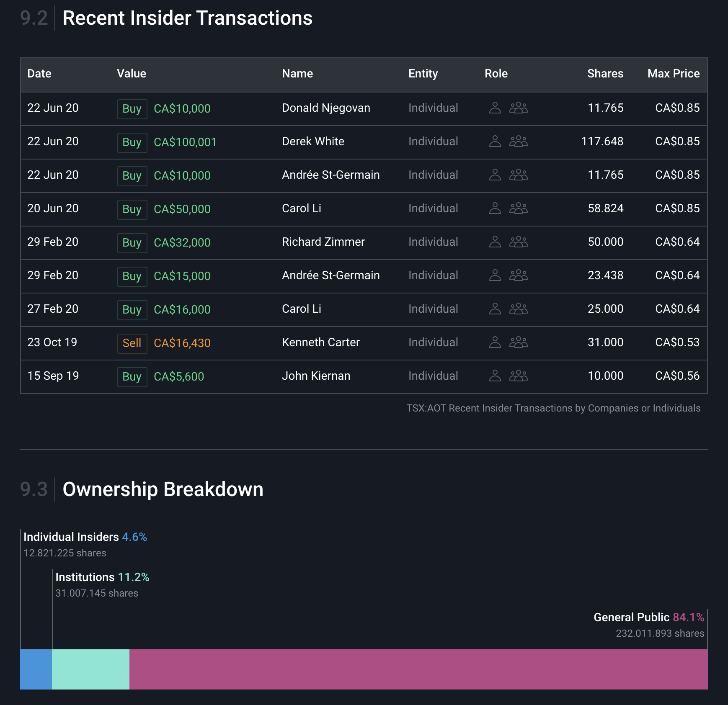Click single-person icon in Andrée St-Germain's 22 Jun row

click(x=495, y=175)
